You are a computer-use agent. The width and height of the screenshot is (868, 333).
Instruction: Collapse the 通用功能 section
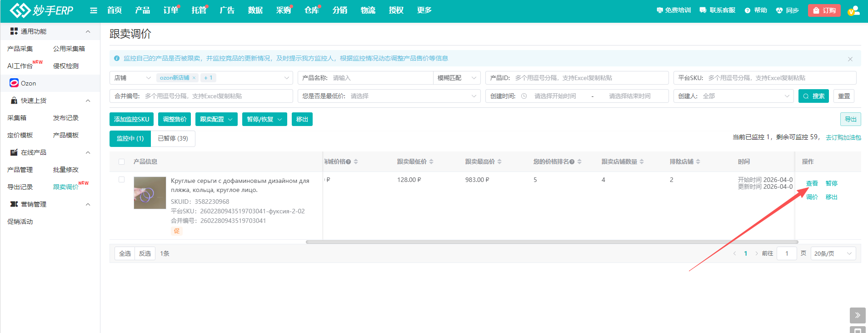(x=88, y=31)
